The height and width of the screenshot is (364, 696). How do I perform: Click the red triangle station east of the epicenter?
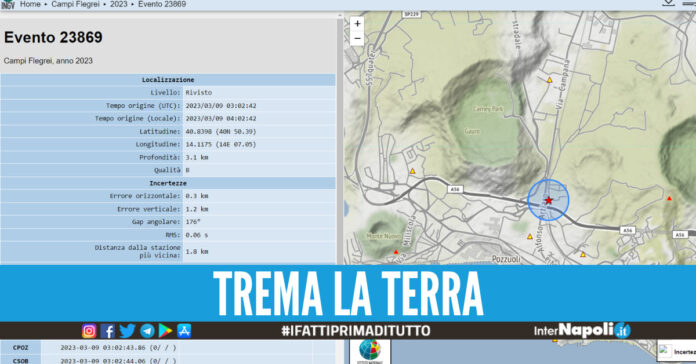click(x=669, y=198)
